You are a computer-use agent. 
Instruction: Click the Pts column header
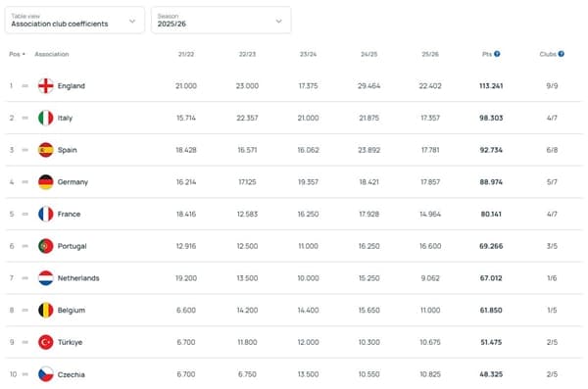pyautogui.click(x=487, y=55)
